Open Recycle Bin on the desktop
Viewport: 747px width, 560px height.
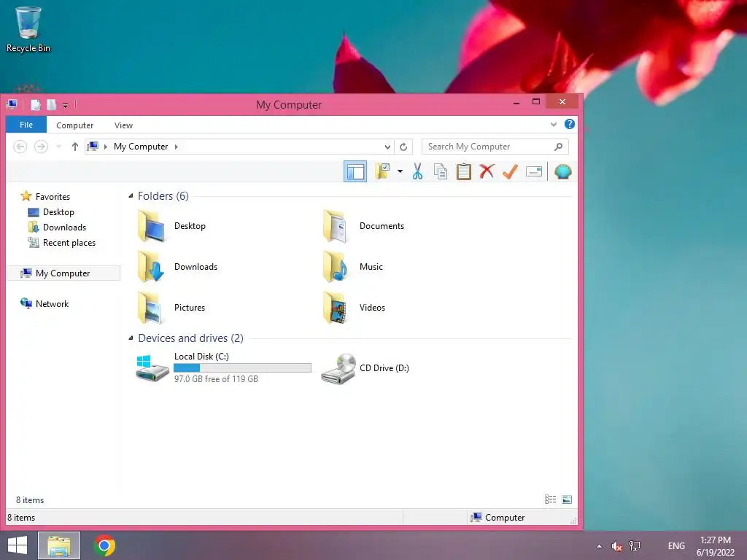28,29
